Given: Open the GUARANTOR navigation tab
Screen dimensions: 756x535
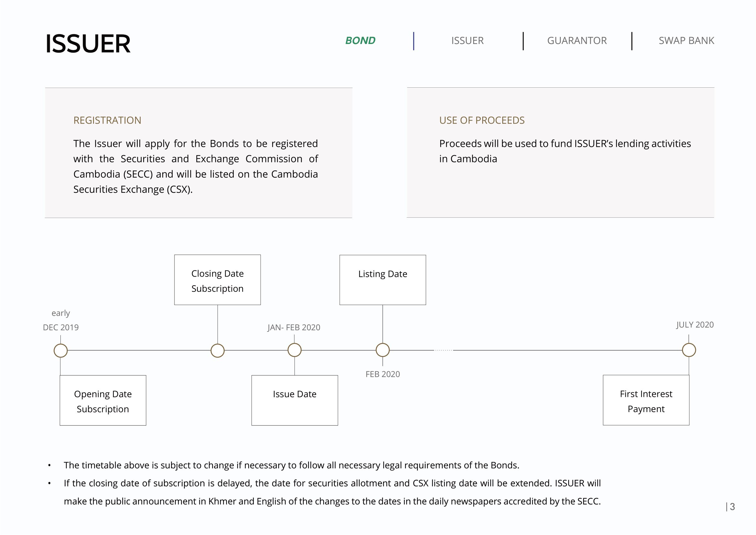Looking at the screenshot, I should 577,40.
